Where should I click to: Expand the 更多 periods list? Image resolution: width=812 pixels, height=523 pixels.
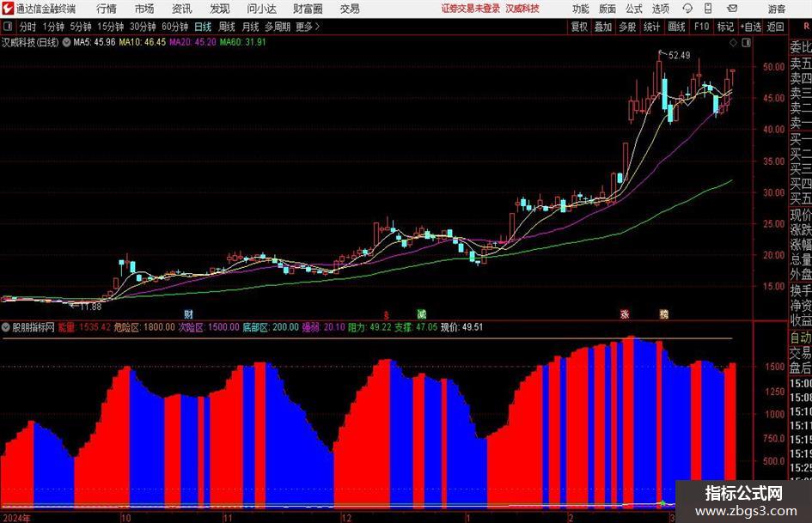pyautogui.click(x=308, y=27)
